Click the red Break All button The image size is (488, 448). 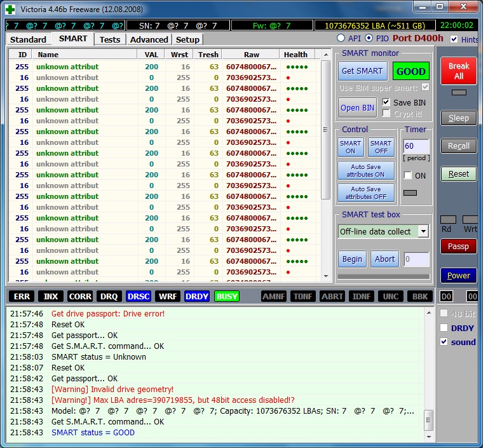459,71
